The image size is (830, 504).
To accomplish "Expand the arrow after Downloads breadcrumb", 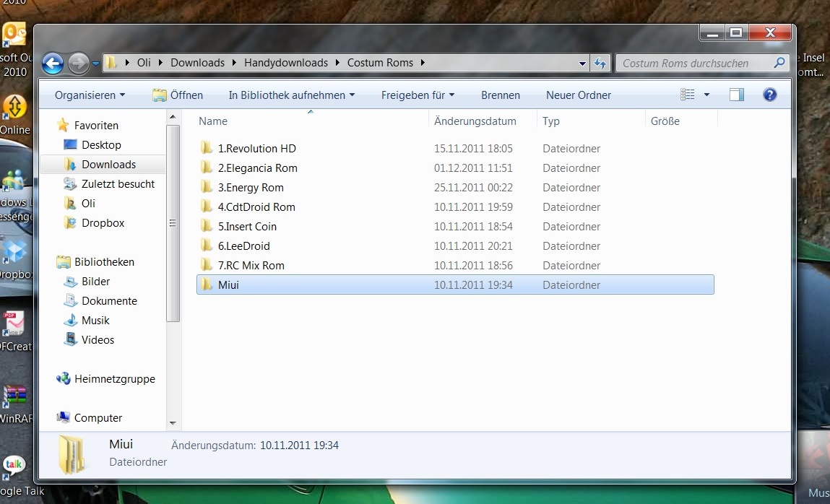I will [x=234, y=63].
